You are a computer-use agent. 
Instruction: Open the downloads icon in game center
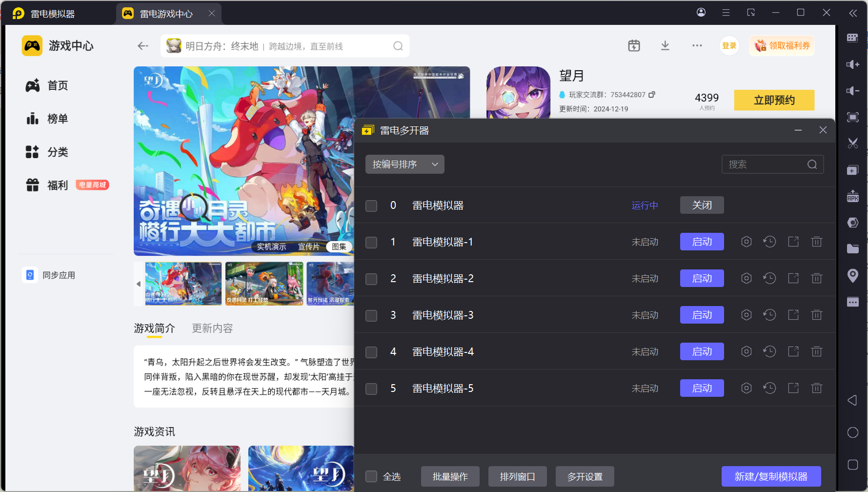tap(665, 46)
